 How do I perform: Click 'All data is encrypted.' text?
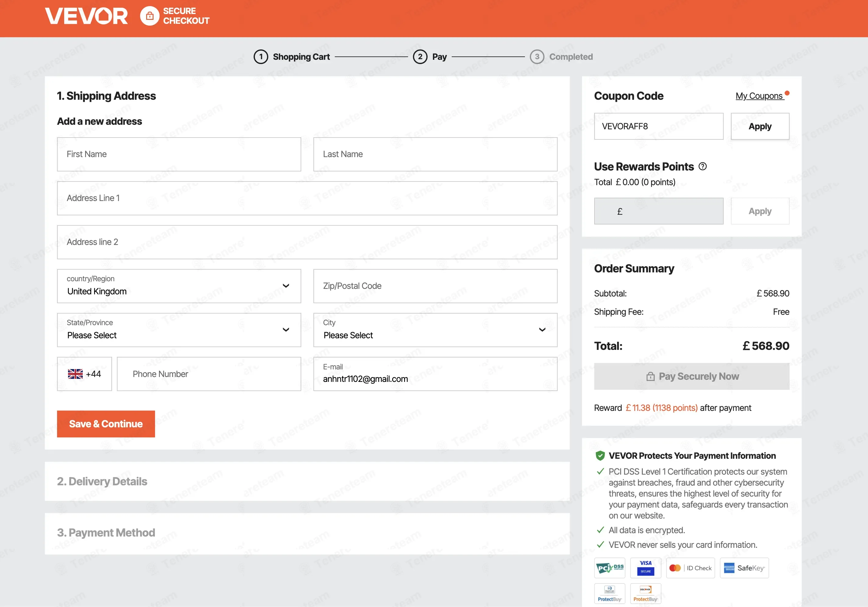(646, 530)
